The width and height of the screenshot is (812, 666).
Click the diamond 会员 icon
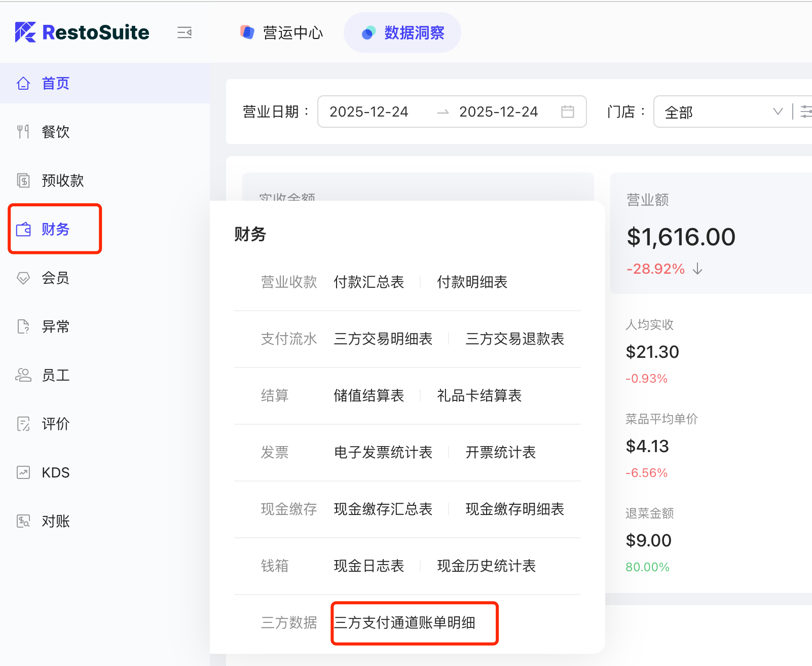coord(23,278)
